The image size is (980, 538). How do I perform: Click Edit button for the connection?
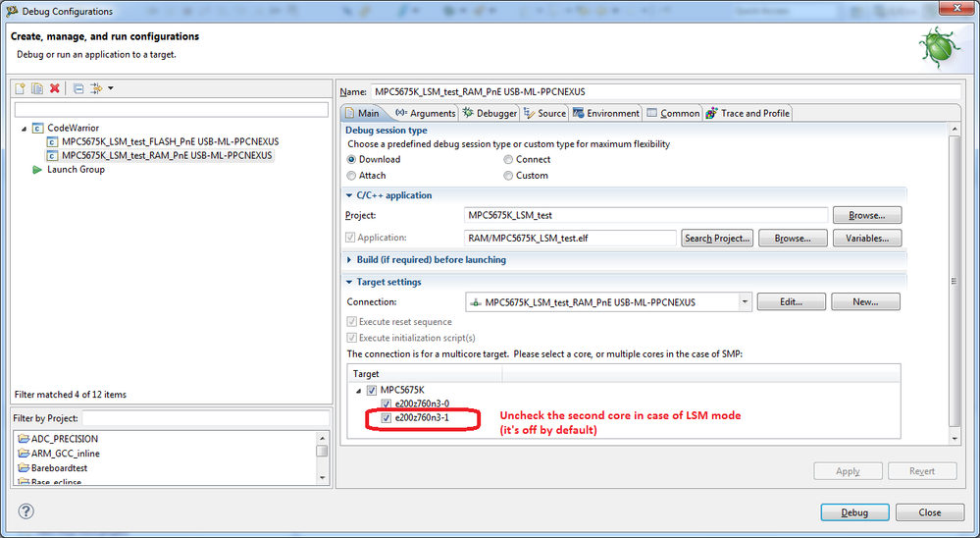(x=792, y=302)
